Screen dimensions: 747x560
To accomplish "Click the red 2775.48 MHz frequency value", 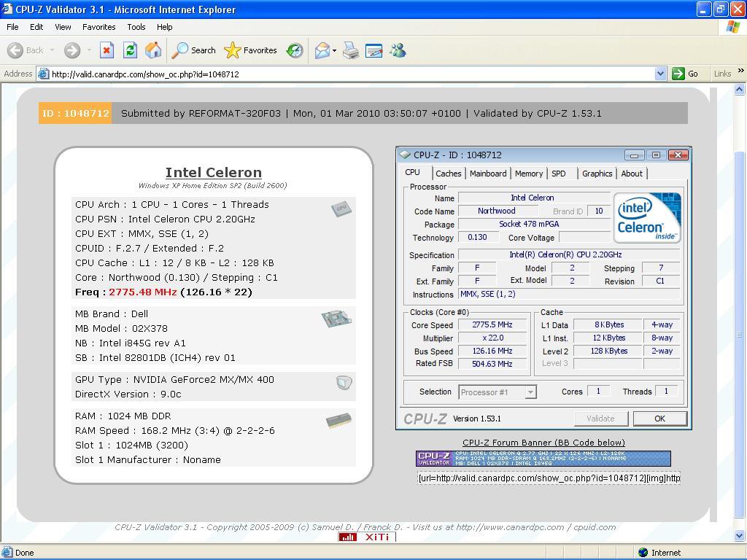I will pyautogui.click(x=142, y=292).
